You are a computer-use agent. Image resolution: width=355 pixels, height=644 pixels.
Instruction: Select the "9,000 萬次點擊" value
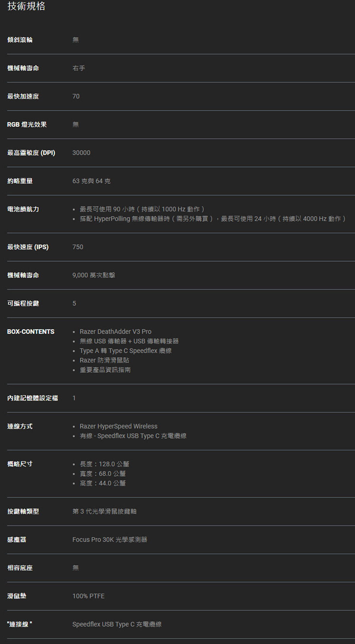94,275
